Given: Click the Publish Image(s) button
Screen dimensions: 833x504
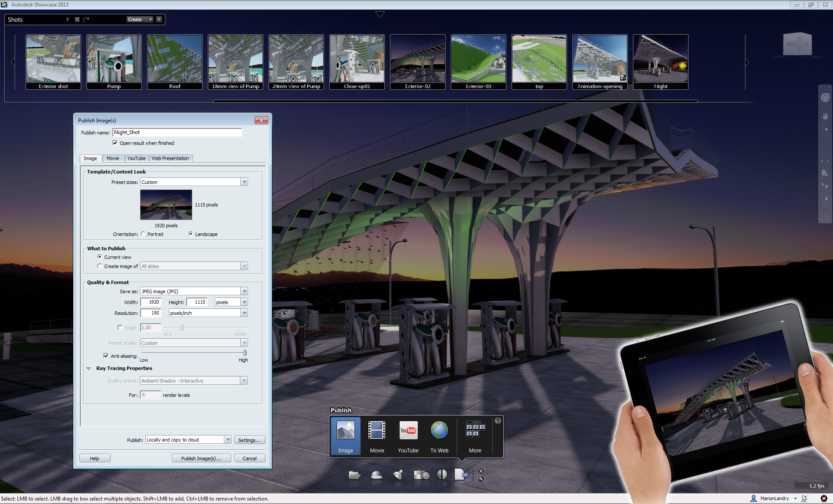Looking at the screenshot, I should (201, 458).
